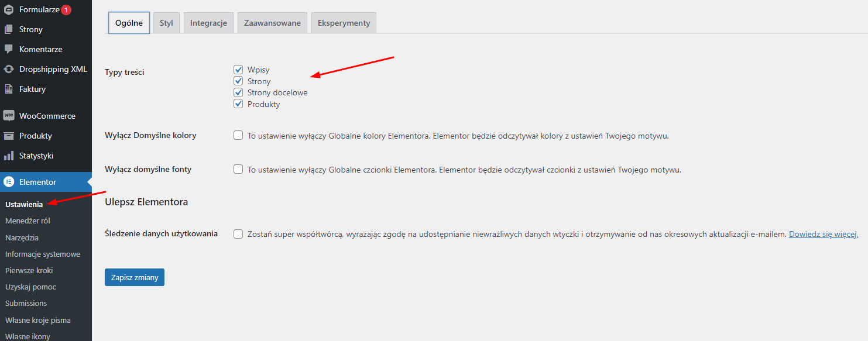
Task: Uncheck the Wpisy content type checkbox
Action: tap(238, 70)
